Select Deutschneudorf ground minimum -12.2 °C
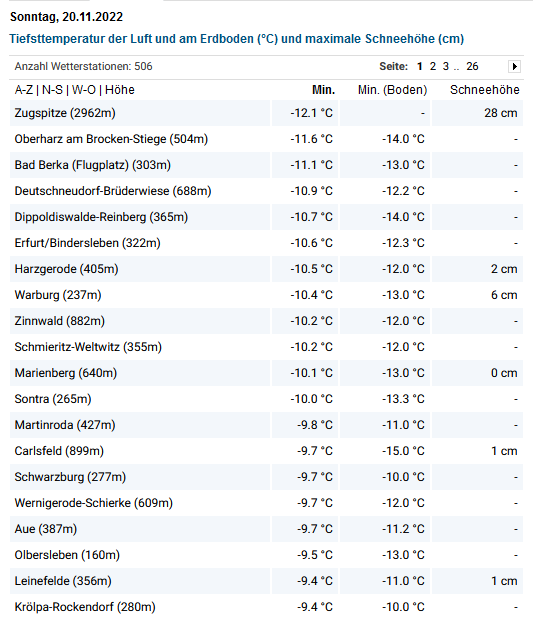The height and width of the screenshot is (624, 533). 403,191
